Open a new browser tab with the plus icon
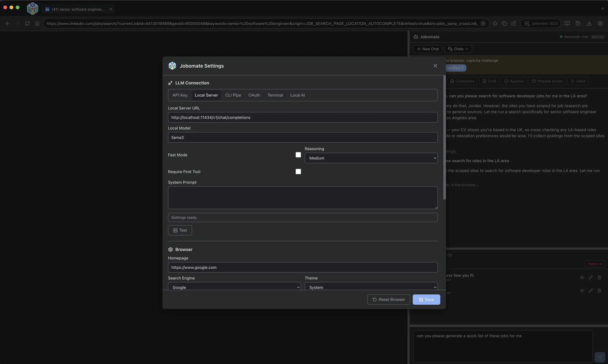 602,9
